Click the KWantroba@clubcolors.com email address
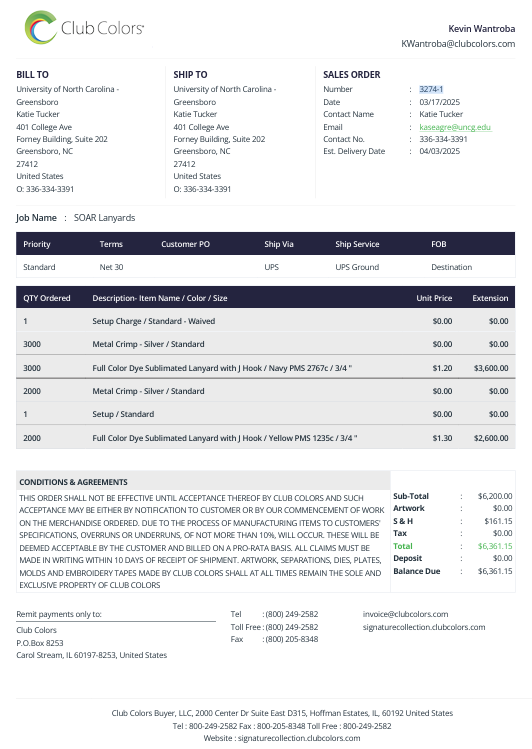Viewport: 532px width, 749px height. [458, 43]
